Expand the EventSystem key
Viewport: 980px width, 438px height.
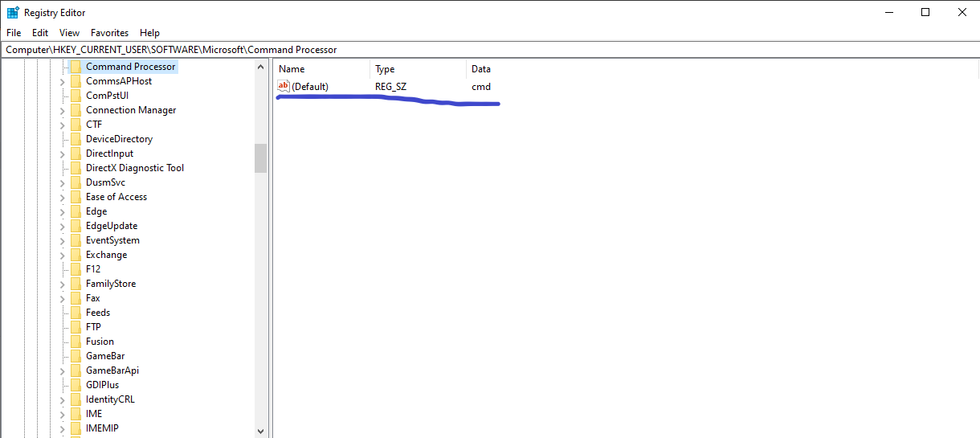point(62,240)
